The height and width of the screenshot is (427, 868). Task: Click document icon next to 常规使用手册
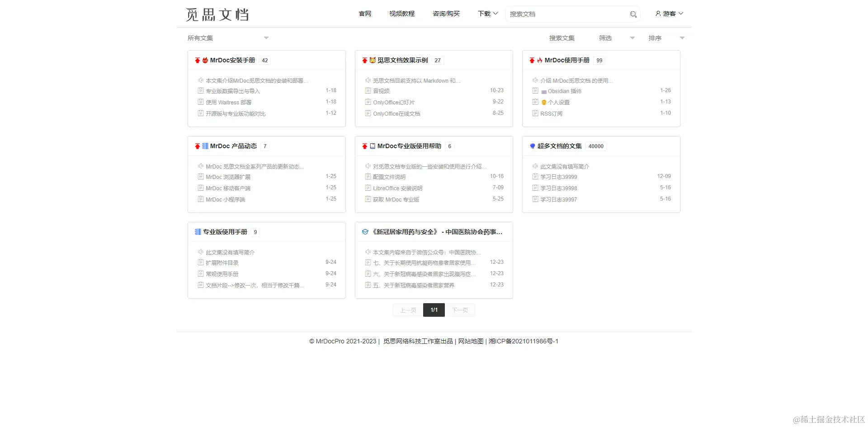click(201, 273)
